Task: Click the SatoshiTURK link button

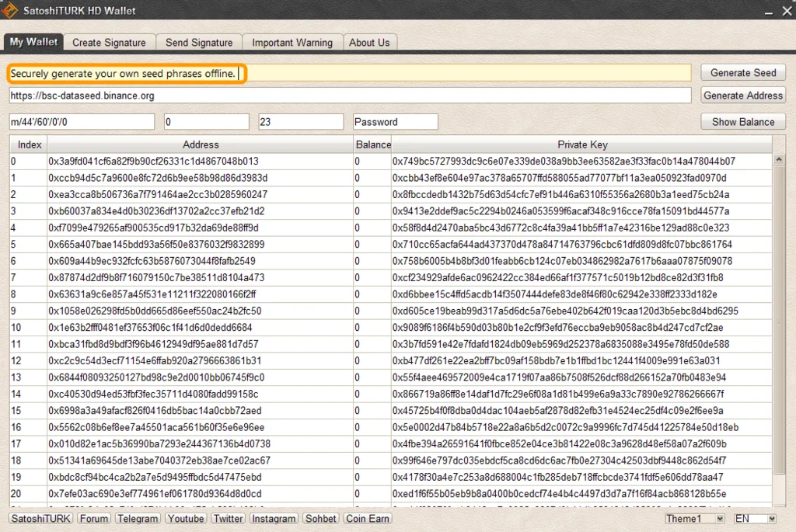Action: pos(41,518)
